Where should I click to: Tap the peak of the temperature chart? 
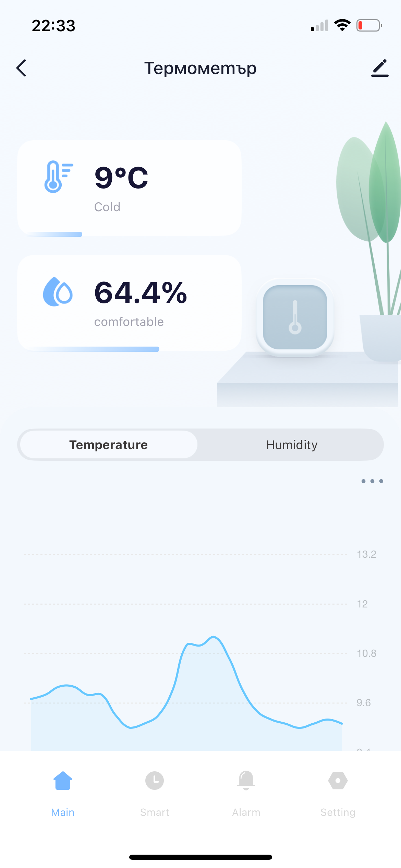(x=214, y=637)
